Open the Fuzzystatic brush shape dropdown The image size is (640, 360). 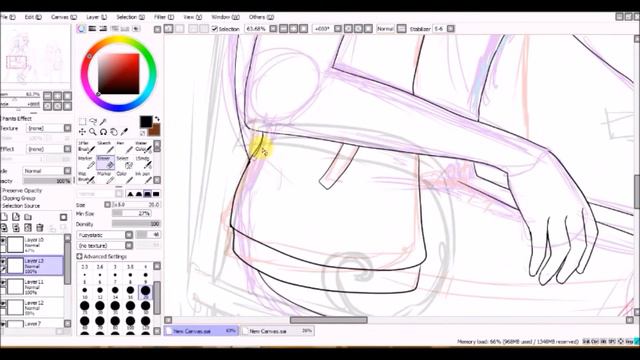coord(104,235)
